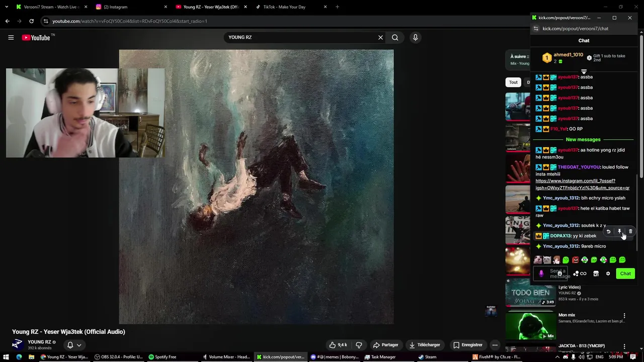
Task: Insert the first cat emote
Action: 537,260
